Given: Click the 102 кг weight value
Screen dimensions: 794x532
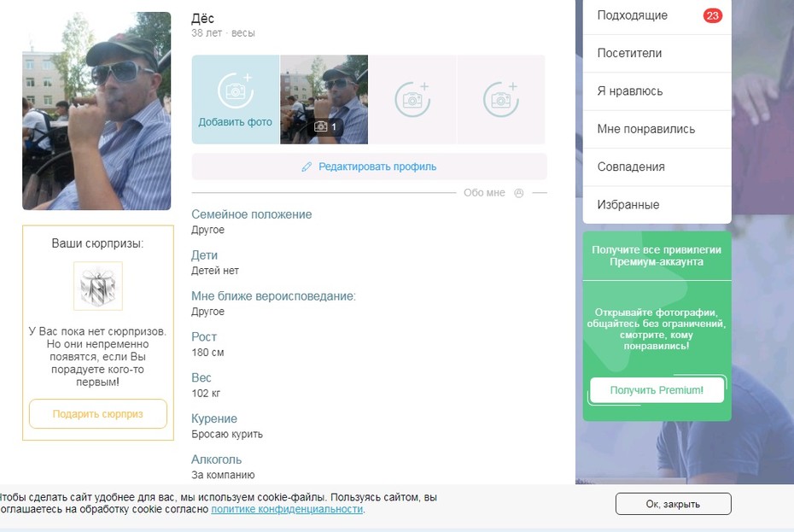Looking at the screenshot, I should coord(206,393).
